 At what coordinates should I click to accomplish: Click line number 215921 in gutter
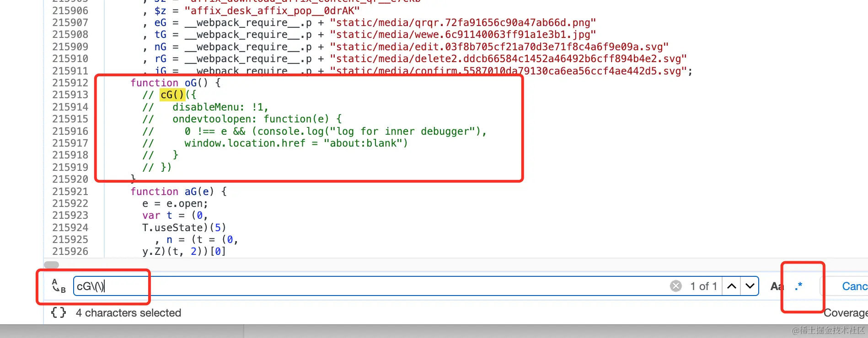70,191
